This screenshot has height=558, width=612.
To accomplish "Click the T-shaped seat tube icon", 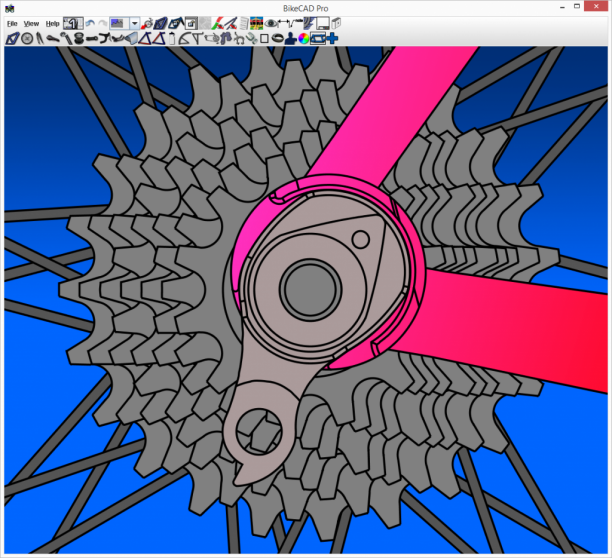I will click(197, 39).
